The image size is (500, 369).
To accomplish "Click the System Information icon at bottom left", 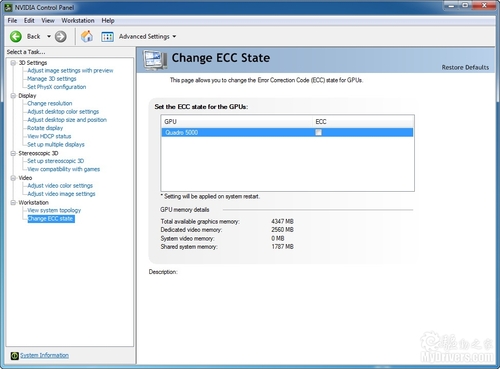I will (x=14, y=356).
